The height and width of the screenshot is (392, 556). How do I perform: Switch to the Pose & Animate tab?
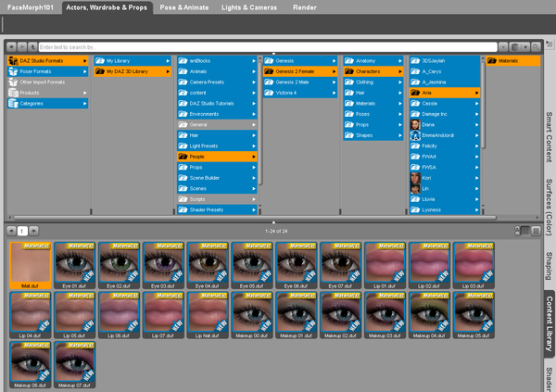click(x=184, y=7)
